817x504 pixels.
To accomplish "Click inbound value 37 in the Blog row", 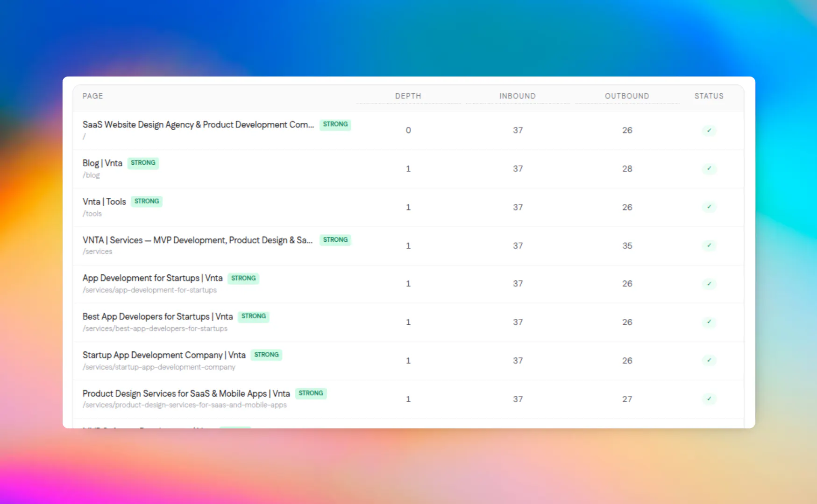I will coord(518,168).
